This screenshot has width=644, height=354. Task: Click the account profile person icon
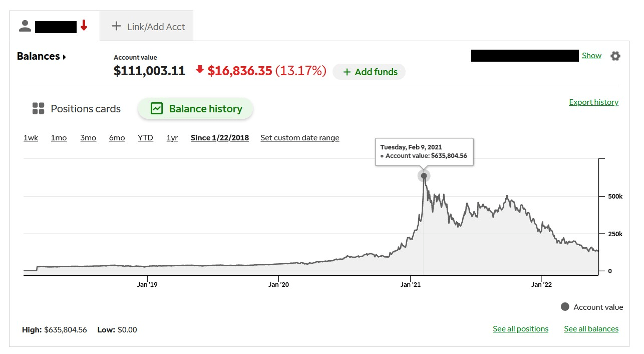[x=25, y=26]
